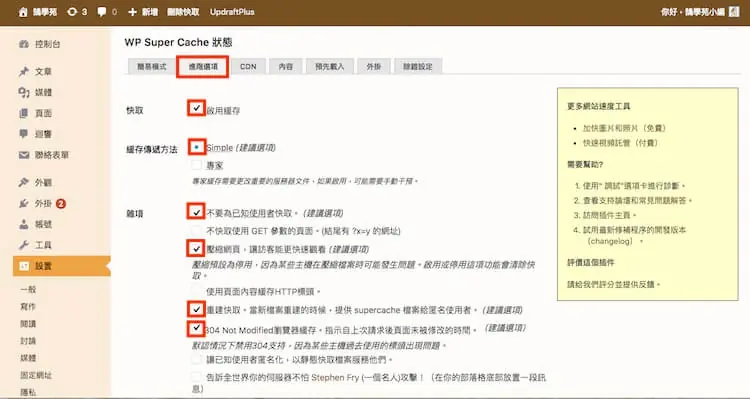Open the faster images and photos (free) link

(x=624, y=128)
